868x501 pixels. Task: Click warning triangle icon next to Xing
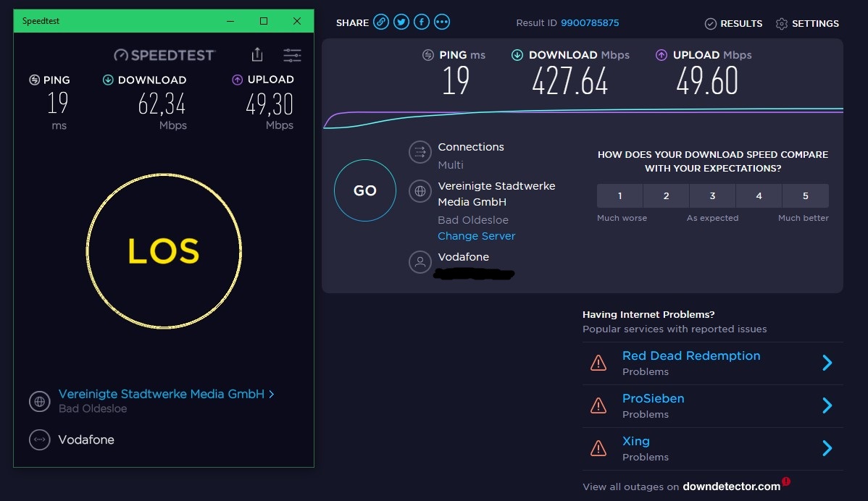tap(598, 448)
